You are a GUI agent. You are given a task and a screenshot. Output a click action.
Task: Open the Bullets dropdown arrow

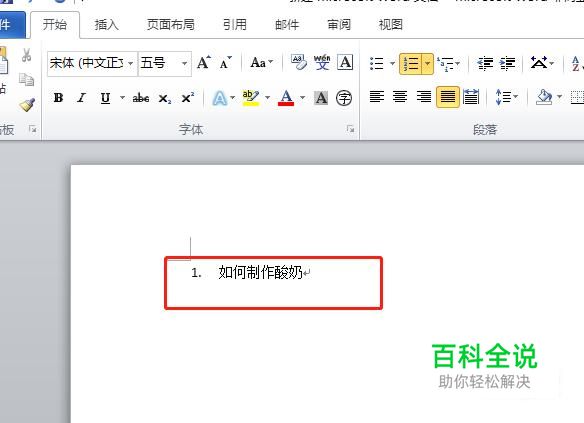point(392,63)
